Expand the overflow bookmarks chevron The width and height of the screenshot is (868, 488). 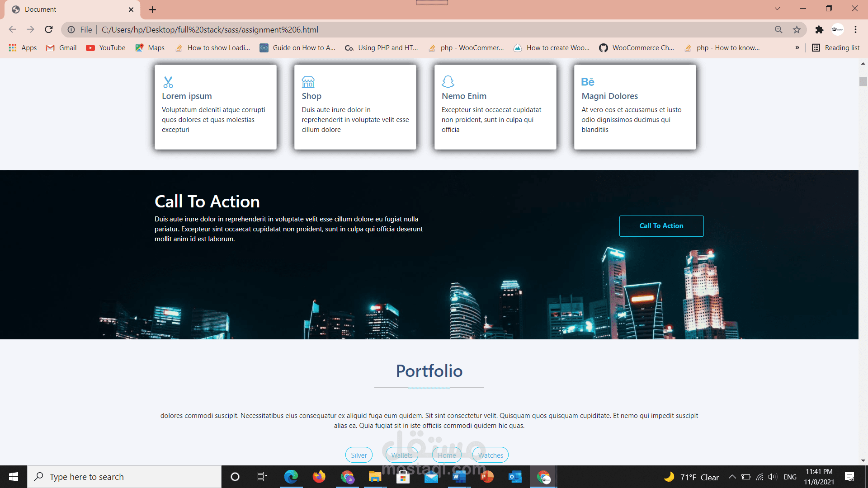(x=797, y=47)
